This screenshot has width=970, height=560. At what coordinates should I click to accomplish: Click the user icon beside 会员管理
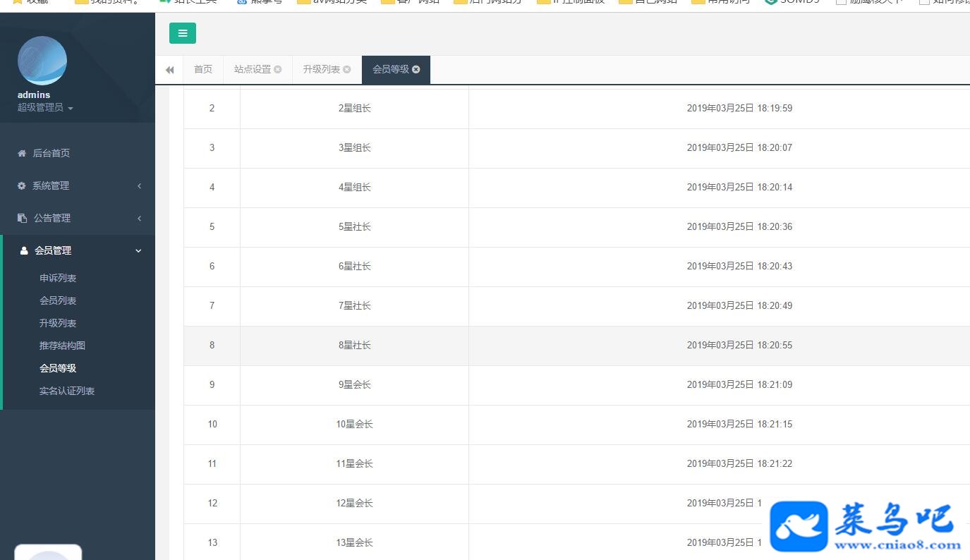tap(24, 250)
